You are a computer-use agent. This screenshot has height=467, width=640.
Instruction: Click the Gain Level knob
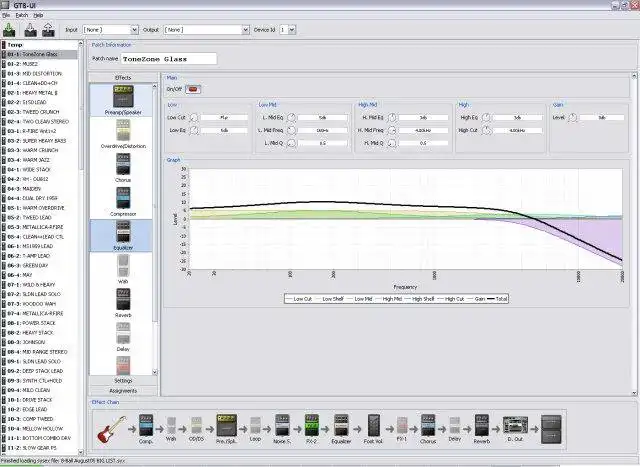click(x=573, y=118)
